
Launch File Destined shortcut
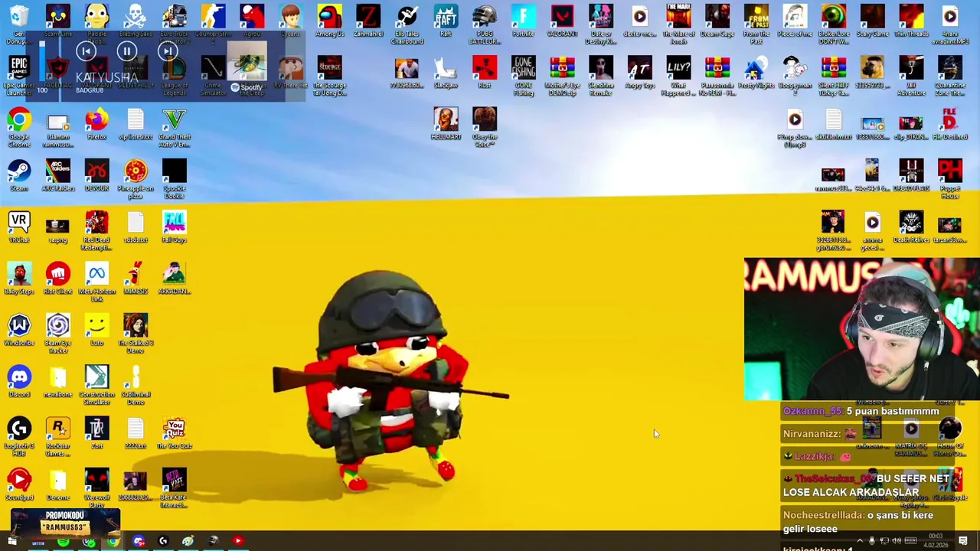tap(949, 125)
